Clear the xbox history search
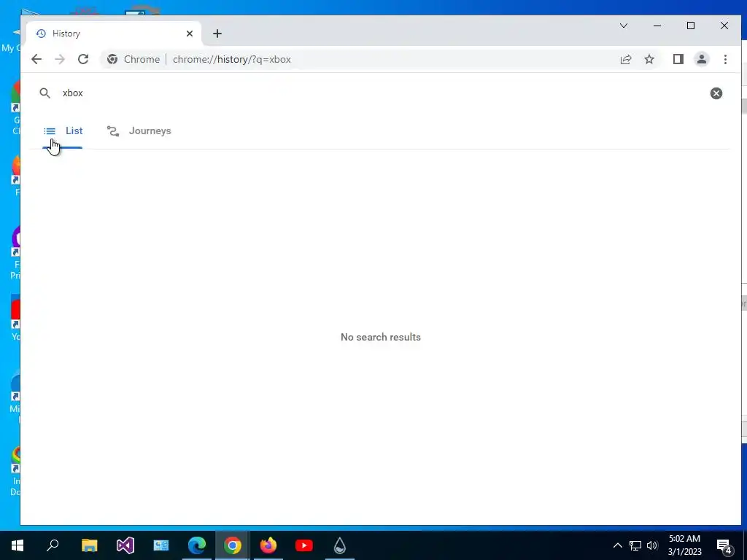The image size is (747, 560). coord(716,93)
